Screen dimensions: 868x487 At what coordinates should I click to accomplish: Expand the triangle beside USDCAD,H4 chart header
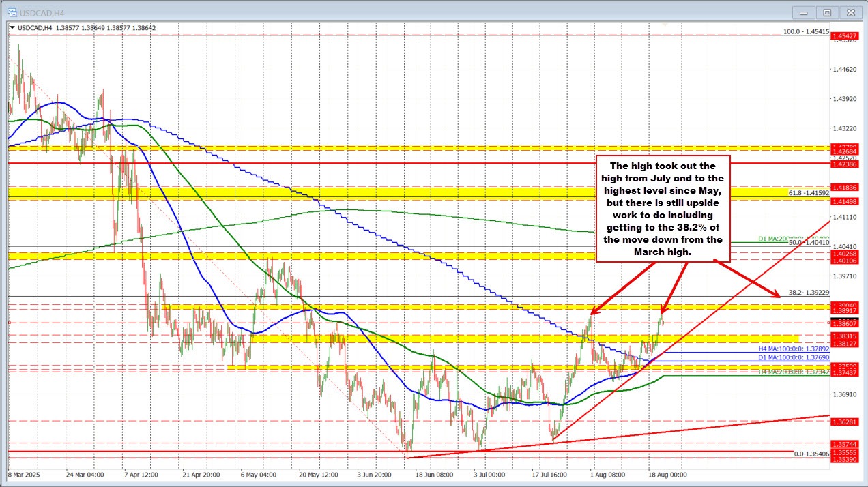pyautogui.click(x=11, y=28)
